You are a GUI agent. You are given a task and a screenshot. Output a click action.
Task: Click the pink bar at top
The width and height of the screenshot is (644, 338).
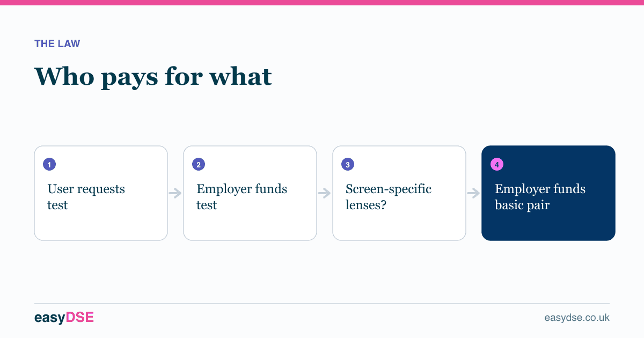(x=322, y=3)
